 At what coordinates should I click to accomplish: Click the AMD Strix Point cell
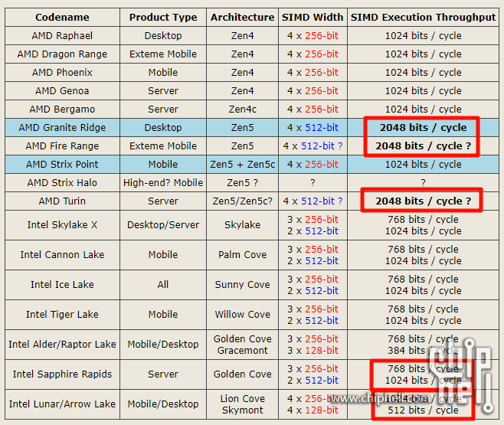[62, 164]
